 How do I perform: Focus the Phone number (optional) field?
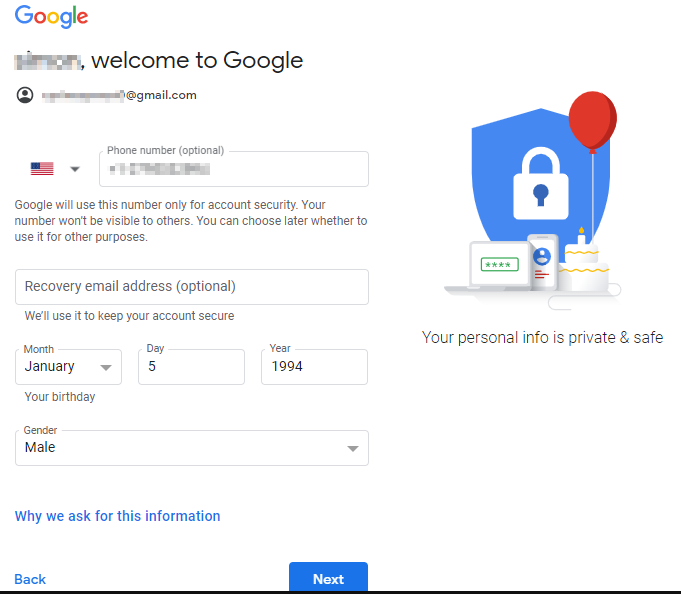[x=234, y=169]
